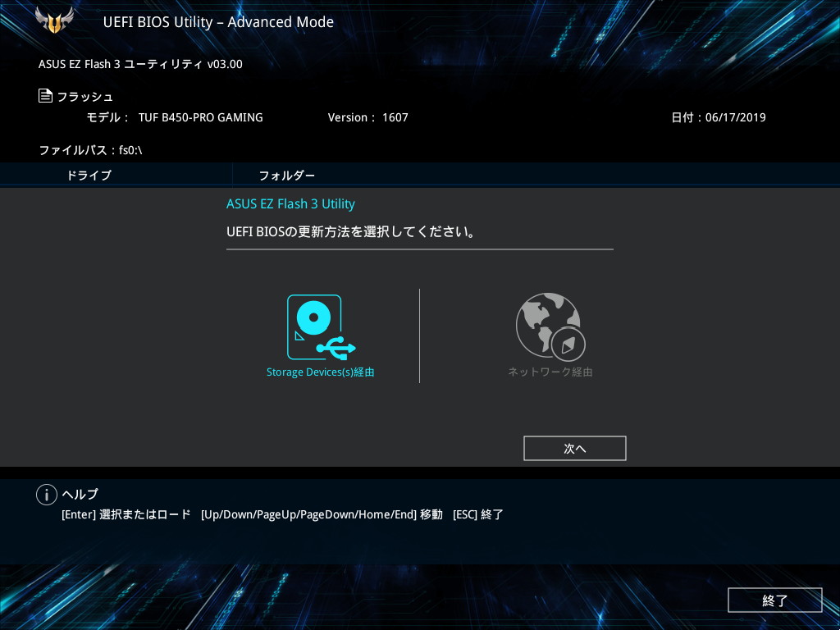
Task: Click the 'ファイルパス：fs0:\' path text
Action: (90, 150)
